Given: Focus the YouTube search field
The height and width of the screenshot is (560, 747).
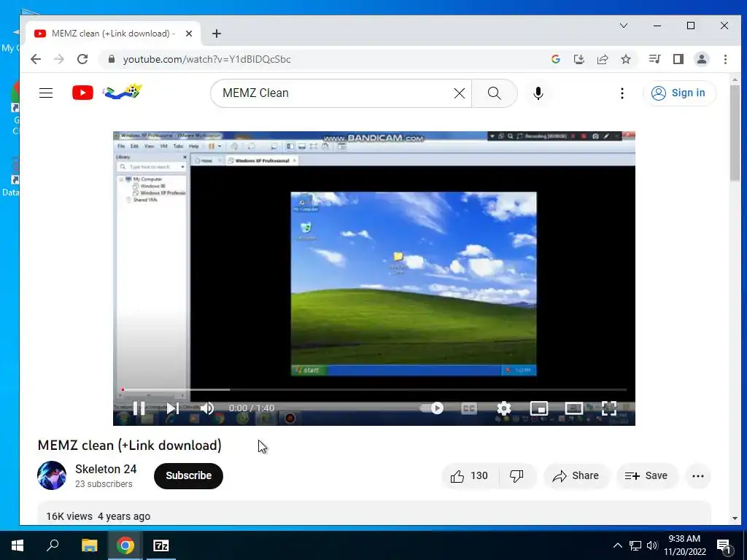Looking at the screenshot, I should coord(336,93).
